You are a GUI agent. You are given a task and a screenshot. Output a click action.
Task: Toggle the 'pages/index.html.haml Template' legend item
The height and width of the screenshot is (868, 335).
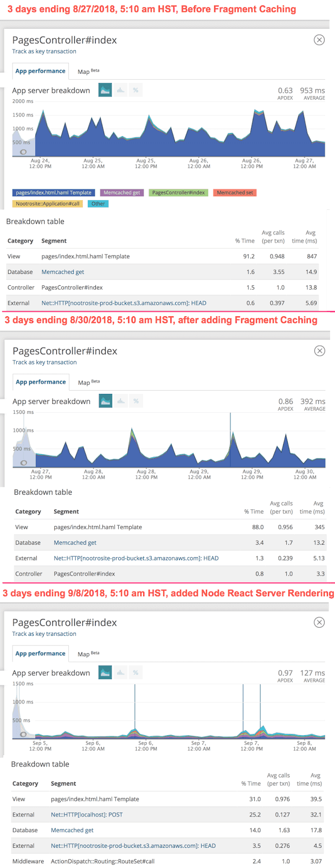(x=54, y=193)
